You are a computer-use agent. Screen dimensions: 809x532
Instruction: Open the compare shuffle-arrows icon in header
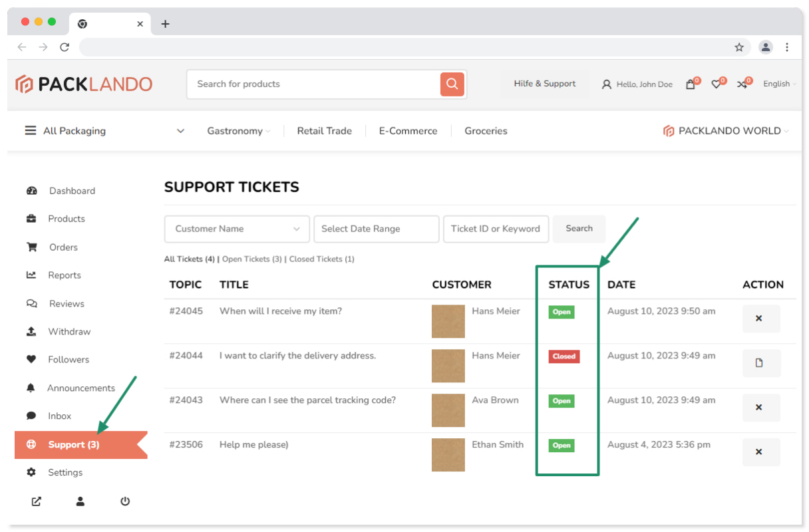pyautogui.click(x=742, y=84)
